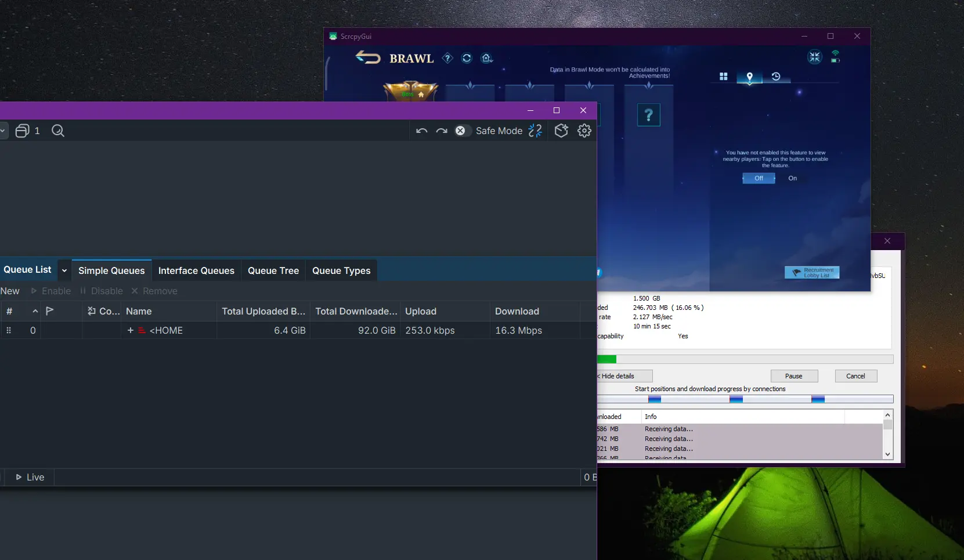Click the Live play button
The image size is (964, 560).
point(30,477)
